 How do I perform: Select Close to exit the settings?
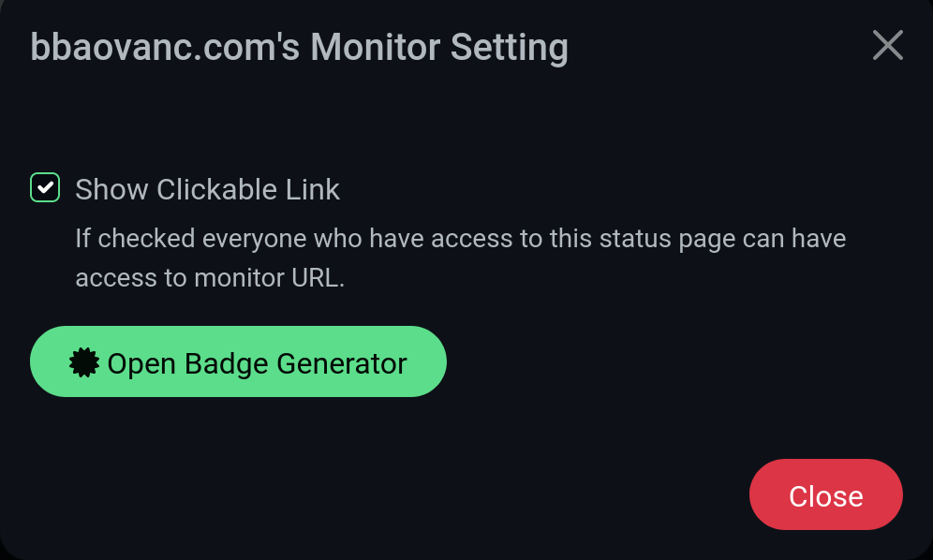(825, 494)
